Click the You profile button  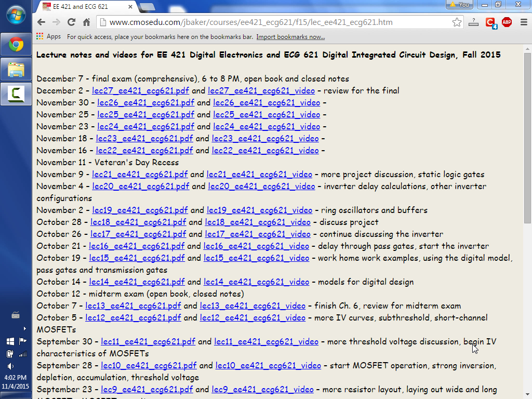coord(459,4)
